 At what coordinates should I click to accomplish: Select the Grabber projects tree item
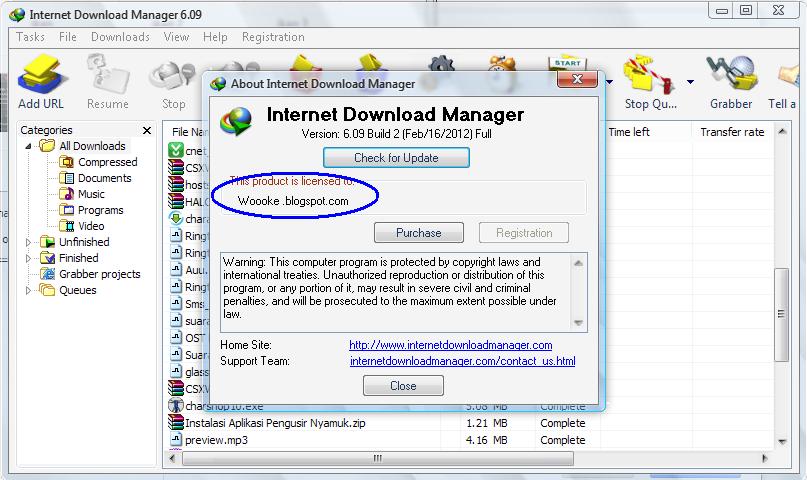pyautogui.click(x=99, y=274)
